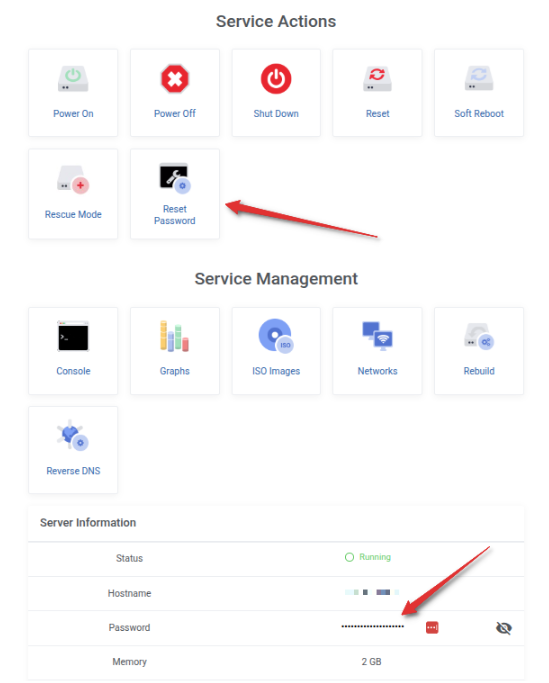Click the Rescue Mode icon
Image resolution: width=549 pixels, height=683 pixels.
pyautogui.click(x=73, y=179)
